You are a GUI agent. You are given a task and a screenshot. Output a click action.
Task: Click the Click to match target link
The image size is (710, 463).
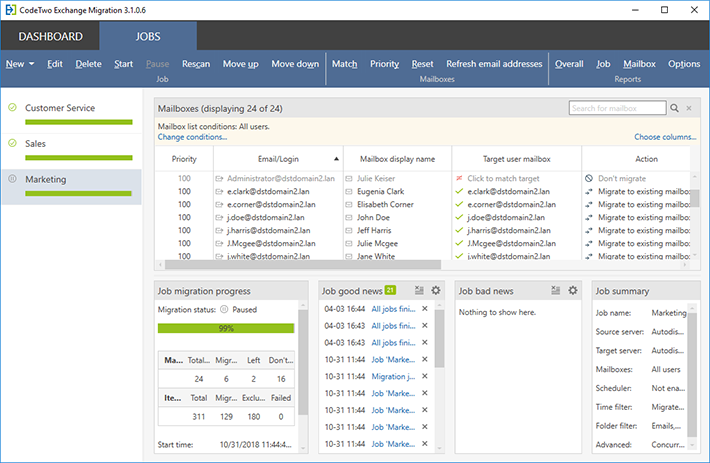click(503, 178)
